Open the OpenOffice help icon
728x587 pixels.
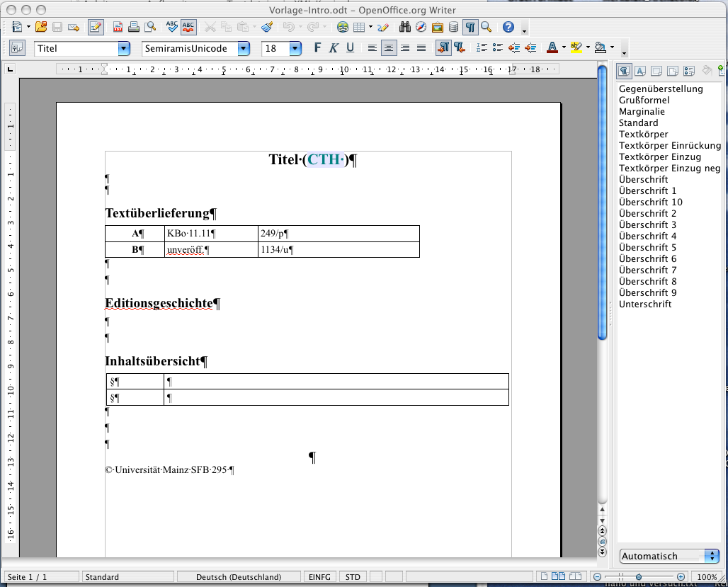(508, 28)
